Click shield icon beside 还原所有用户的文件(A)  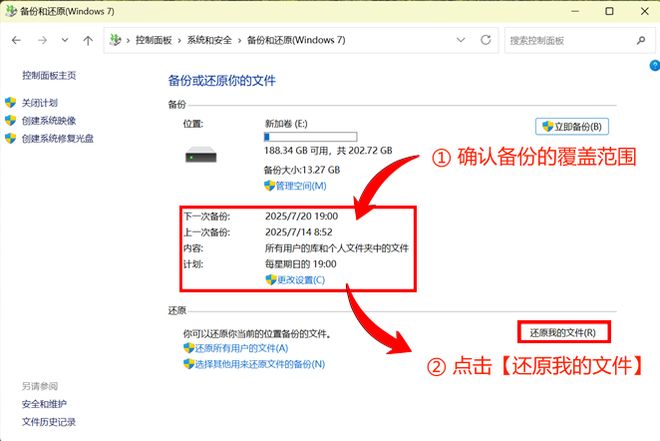[189, 348]
